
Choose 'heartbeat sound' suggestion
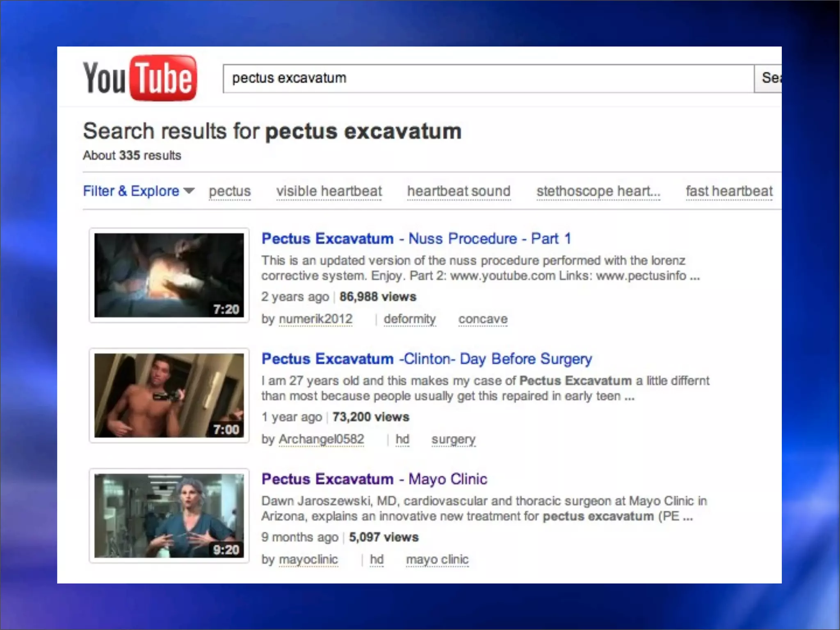459,191
